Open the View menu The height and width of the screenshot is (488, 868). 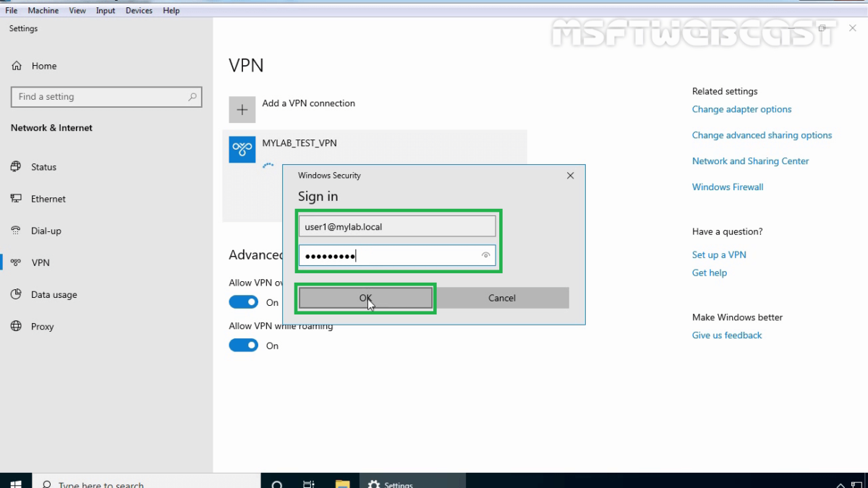[x=77, y=11]
